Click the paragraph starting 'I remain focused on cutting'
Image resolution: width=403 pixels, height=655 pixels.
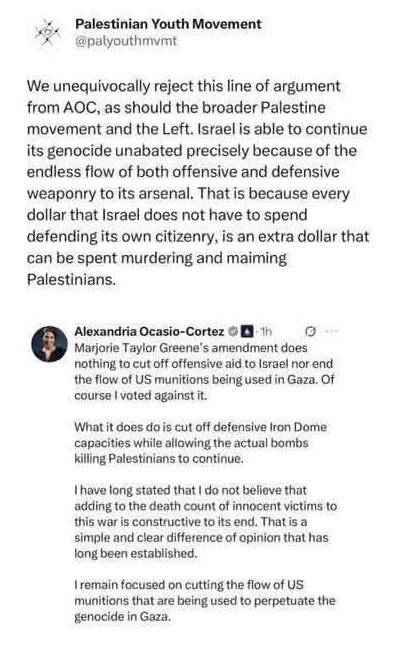[205, 601]
